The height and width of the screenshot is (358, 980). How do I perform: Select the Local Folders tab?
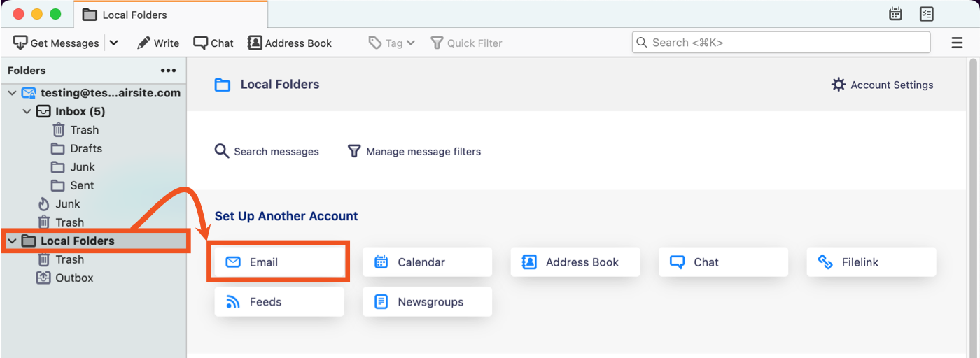click(x=171, y=15)
